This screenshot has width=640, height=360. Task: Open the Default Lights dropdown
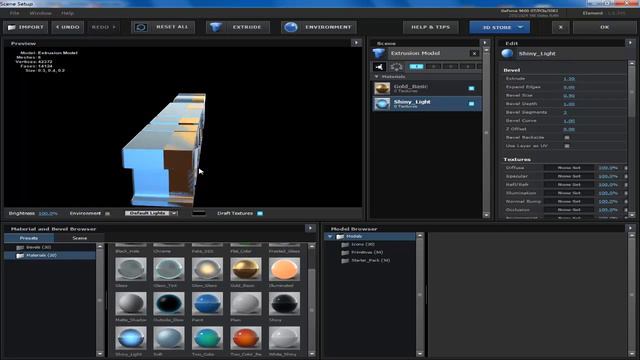(151, 213)
